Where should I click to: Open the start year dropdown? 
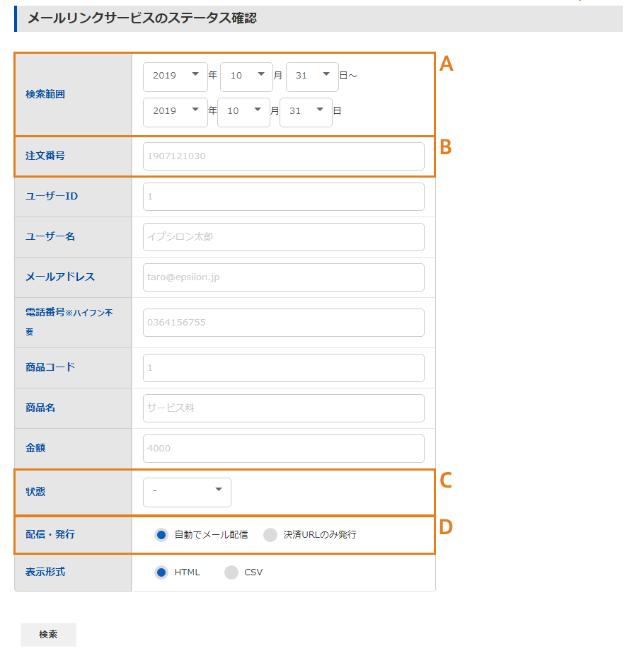point(176,77)
